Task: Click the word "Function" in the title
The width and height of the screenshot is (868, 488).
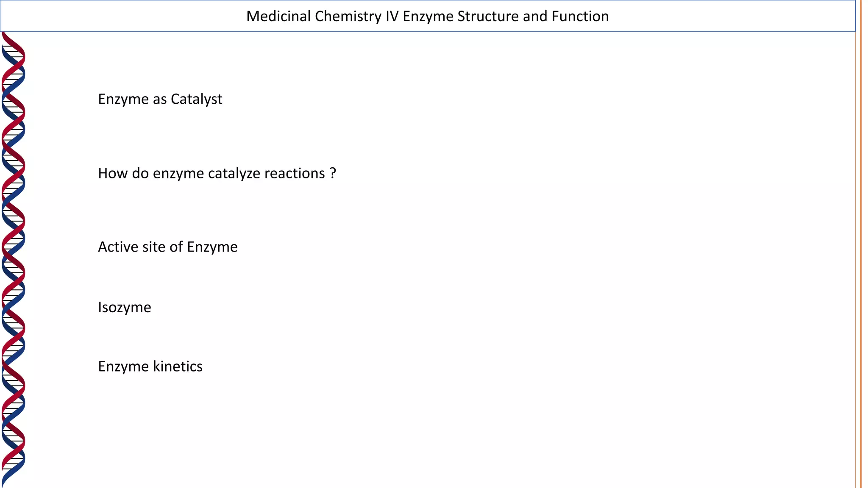Action: (580, 16)
